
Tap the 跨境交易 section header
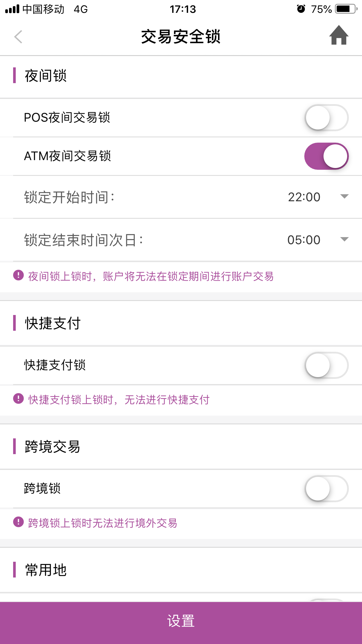pos(52,447)
